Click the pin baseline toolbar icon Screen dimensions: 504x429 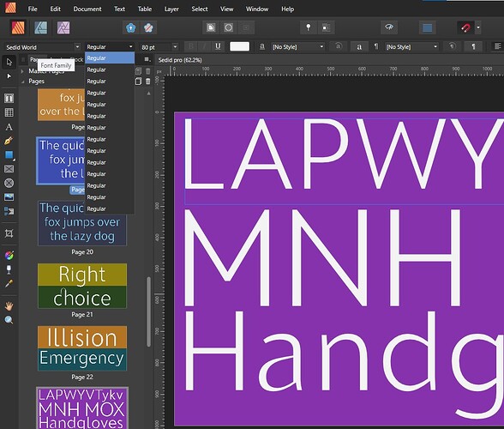(308, 27)
